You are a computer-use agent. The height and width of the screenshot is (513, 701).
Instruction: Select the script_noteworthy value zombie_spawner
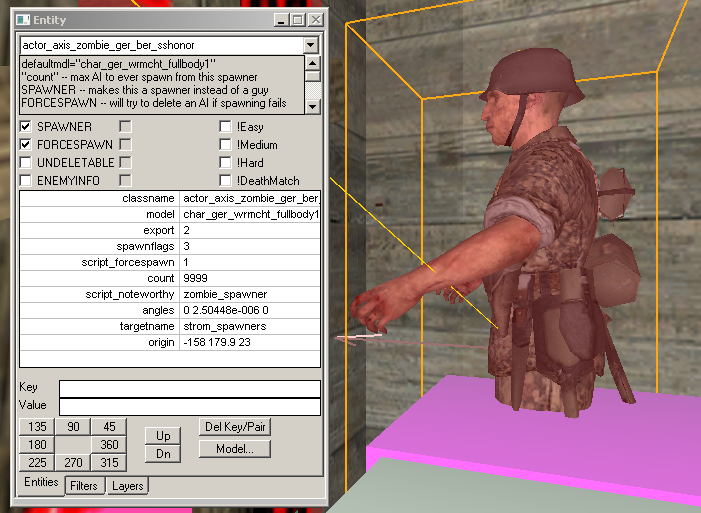click(x=225, y=294)
